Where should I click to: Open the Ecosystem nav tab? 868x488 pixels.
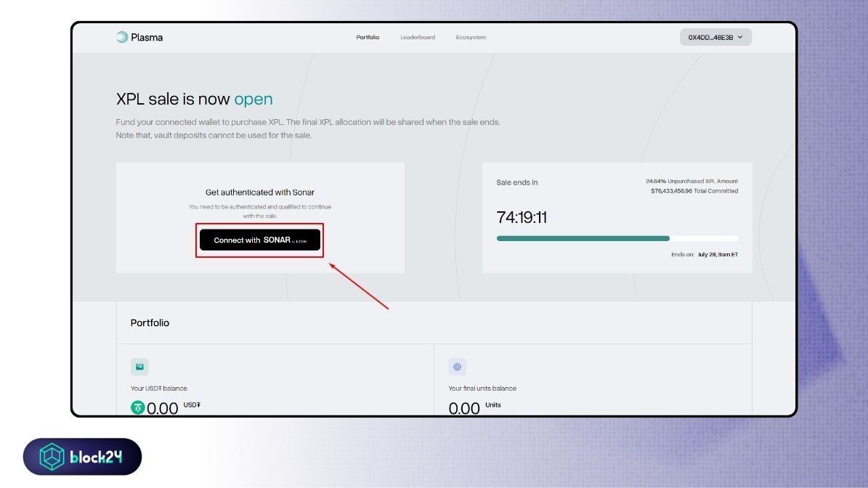tap(471, 37)
